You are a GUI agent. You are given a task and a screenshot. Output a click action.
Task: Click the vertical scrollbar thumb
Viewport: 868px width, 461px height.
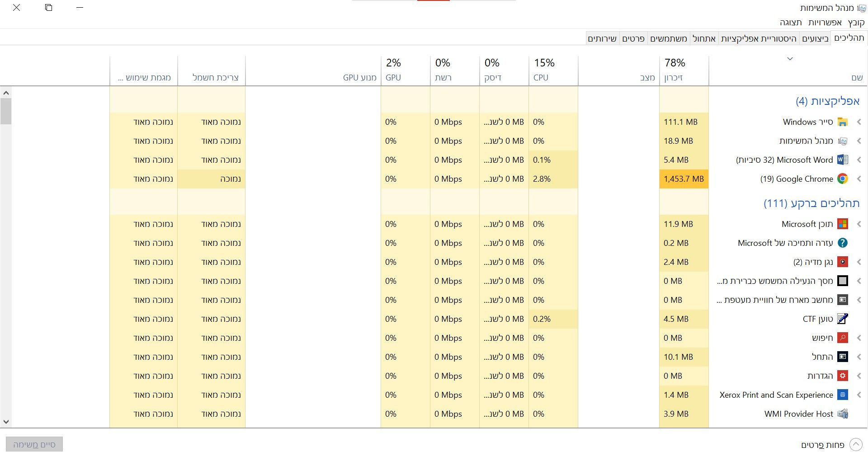pos(6,111)
